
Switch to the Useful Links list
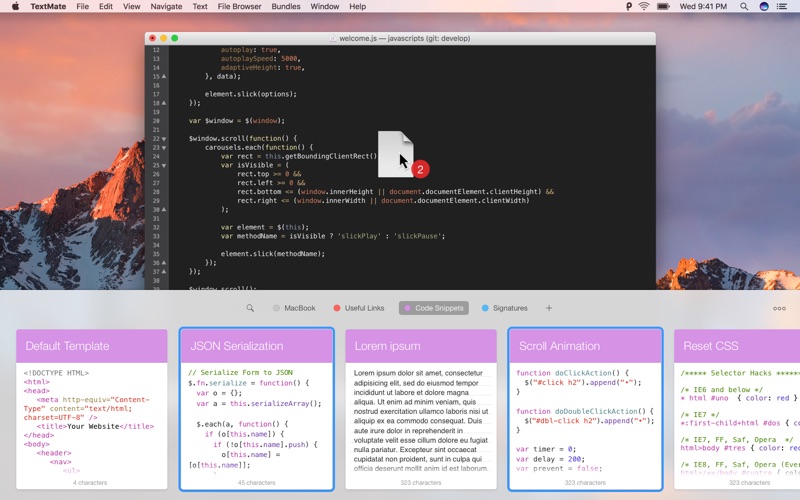[x=359, y=308]
